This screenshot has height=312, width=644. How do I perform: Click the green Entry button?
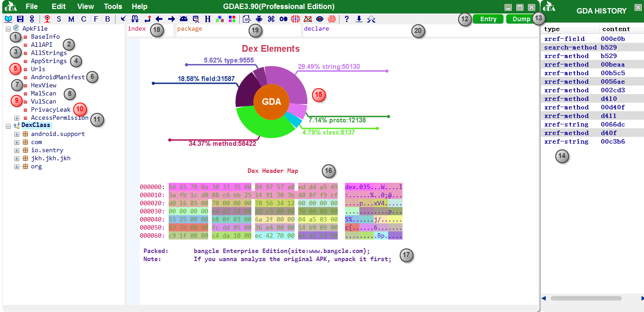488,19
